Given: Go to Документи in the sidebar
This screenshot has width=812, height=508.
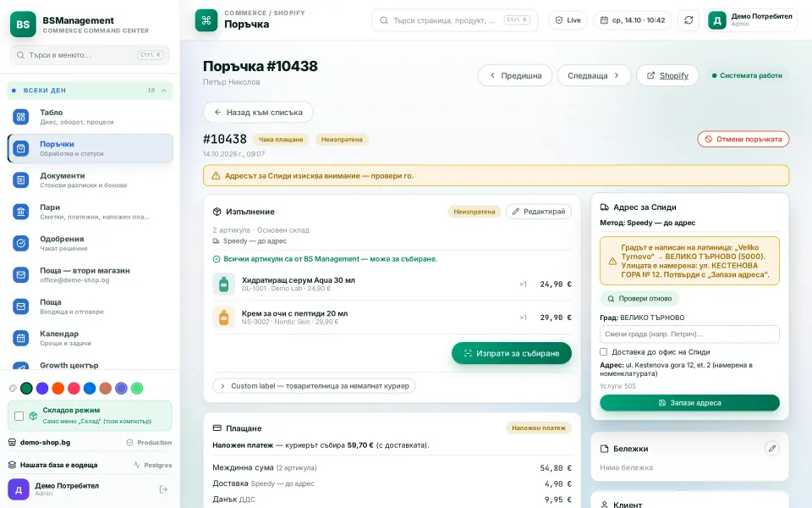Looking at the screenshot, I should click(91, 179).
